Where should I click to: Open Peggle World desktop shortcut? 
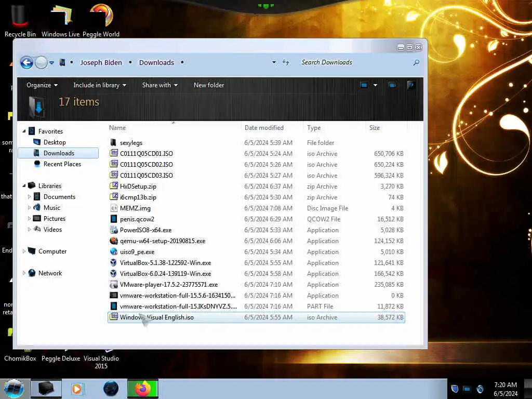click(x=101, y=19)
